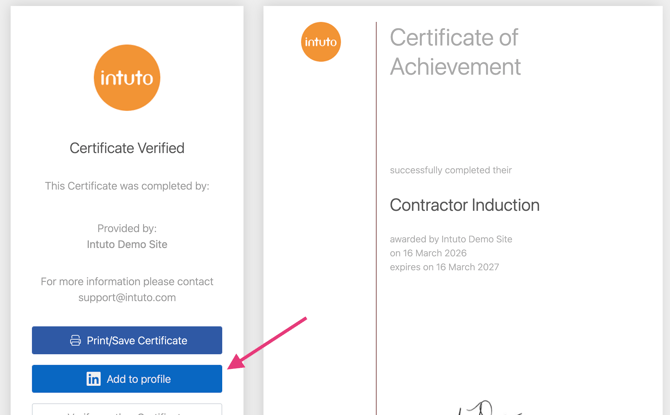Click the pink arrow annotation

tap(267, 343)
